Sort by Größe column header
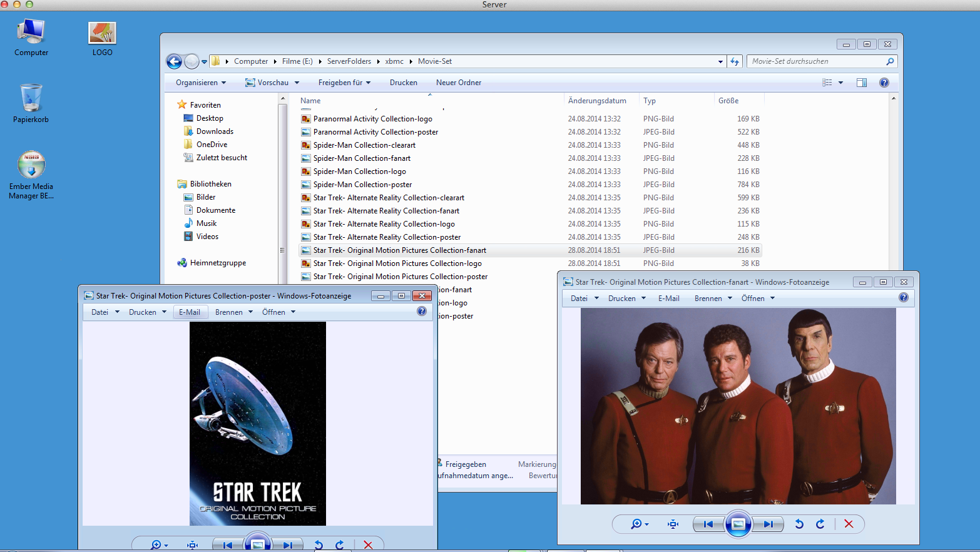 pyautogui.click(x=728, y=101)
